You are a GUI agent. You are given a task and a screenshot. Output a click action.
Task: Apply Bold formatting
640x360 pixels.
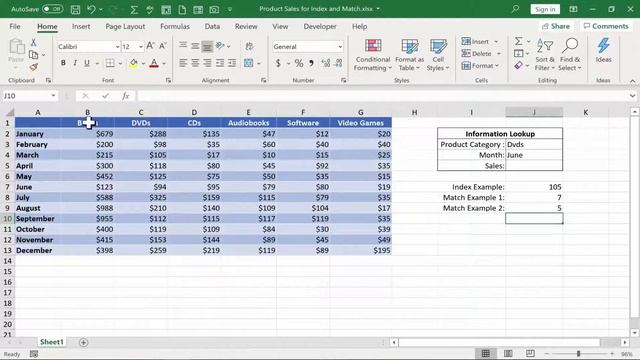(x=63, y=63)
